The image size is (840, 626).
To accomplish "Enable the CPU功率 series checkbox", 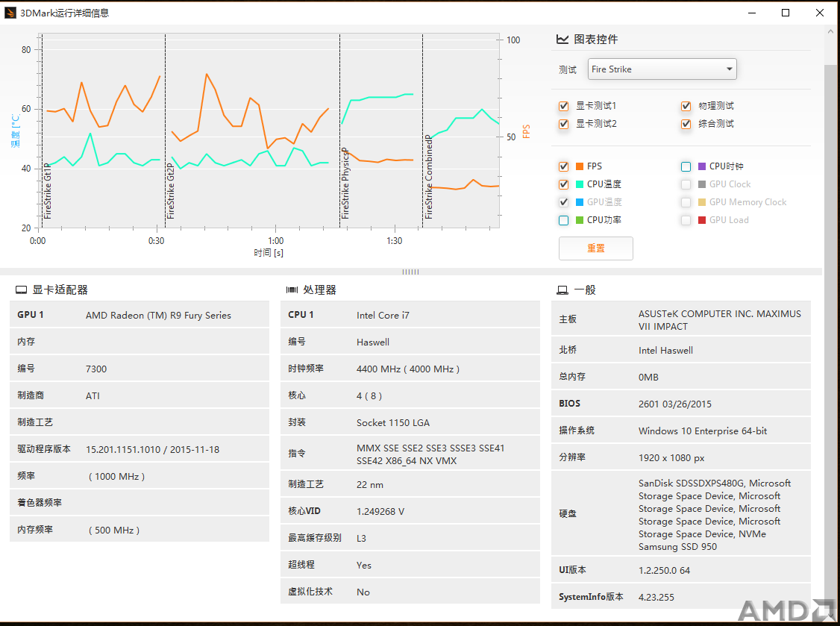I will 563,220.
